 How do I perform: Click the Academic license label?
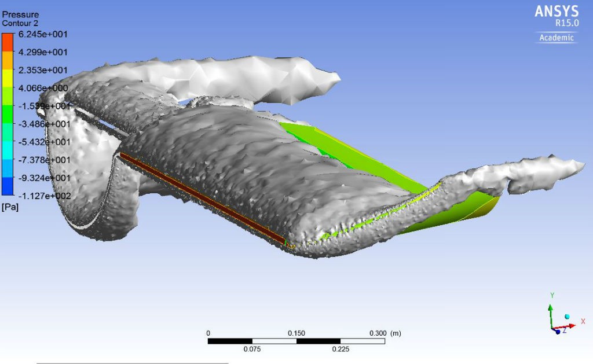click(x=556, y=38)
